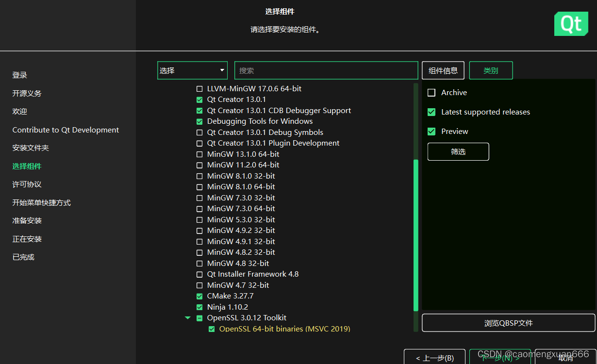This screenshot has width=597, height=364.
Task: Click the 筛选 filter button
Action: pos(458,151)
